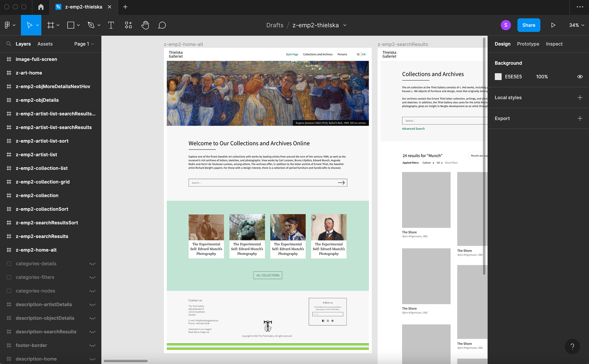
Task: Select the Comment tool
Action: 162,25
